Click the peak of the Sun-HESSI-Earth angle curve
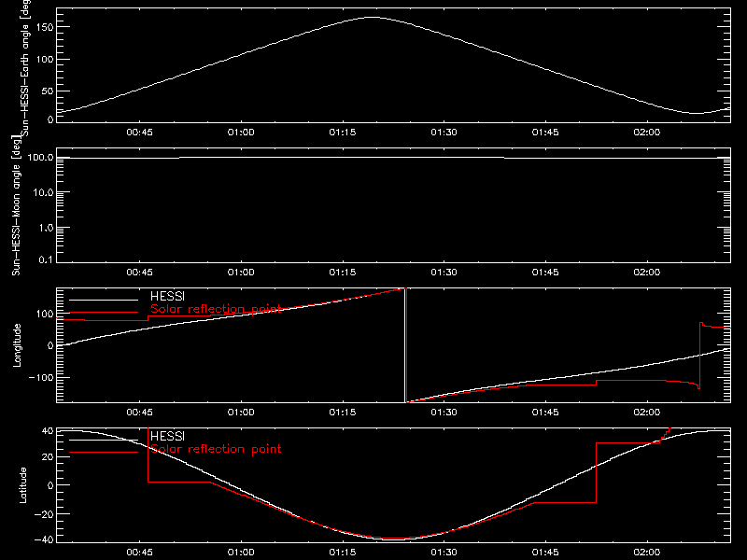Image resolution: width=747 pixels, height=560 pixels. [x=372, y=17]
